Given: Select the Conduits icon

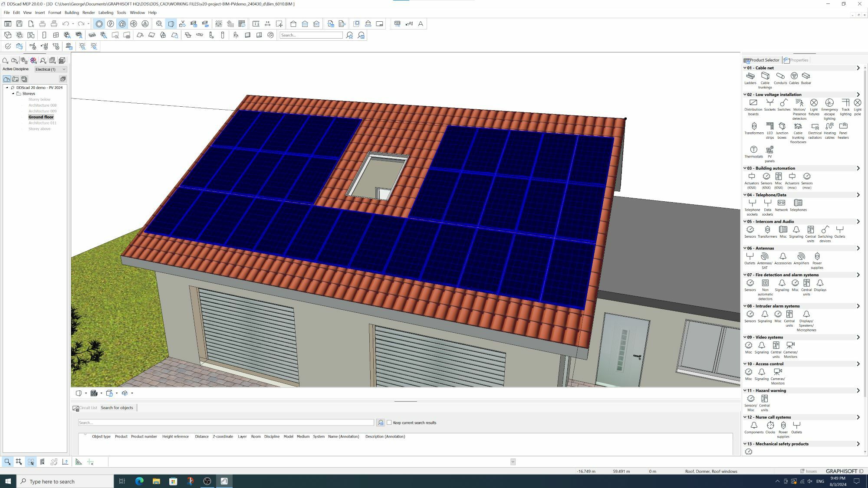Looking at the screenshot, I should 780,76.
